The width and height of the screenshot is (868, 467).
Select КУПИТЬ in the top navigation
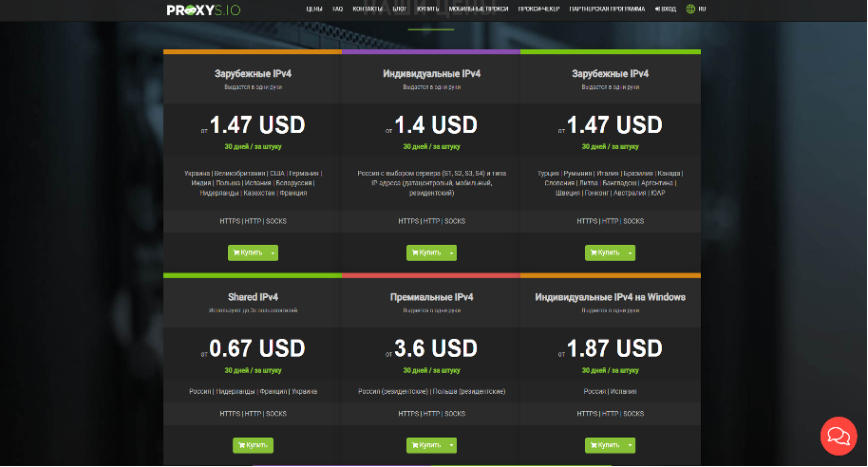pos(428,9)
